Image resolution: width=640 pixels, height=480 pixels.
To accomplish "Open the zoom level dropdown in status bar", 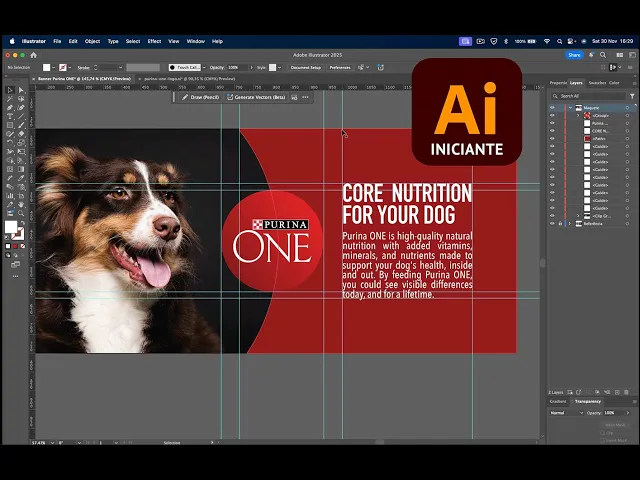I will [x=52, y=442].
